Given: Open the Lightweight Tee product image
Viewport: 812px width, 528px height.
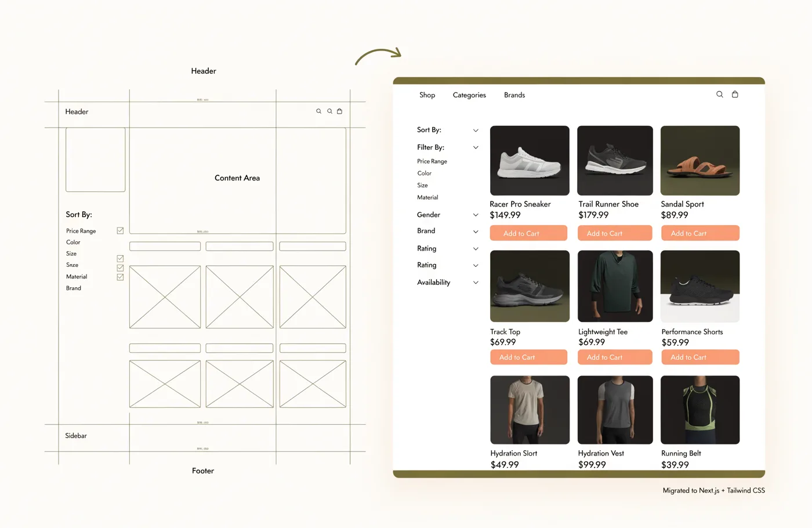Looking at the screenshot, I should 615,286.
